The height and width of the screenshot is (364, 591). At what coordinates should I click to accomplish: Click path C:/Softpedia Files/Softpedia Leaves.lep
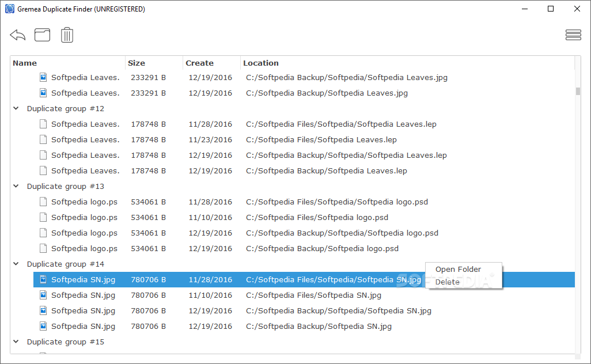click(x=321, y=140)
